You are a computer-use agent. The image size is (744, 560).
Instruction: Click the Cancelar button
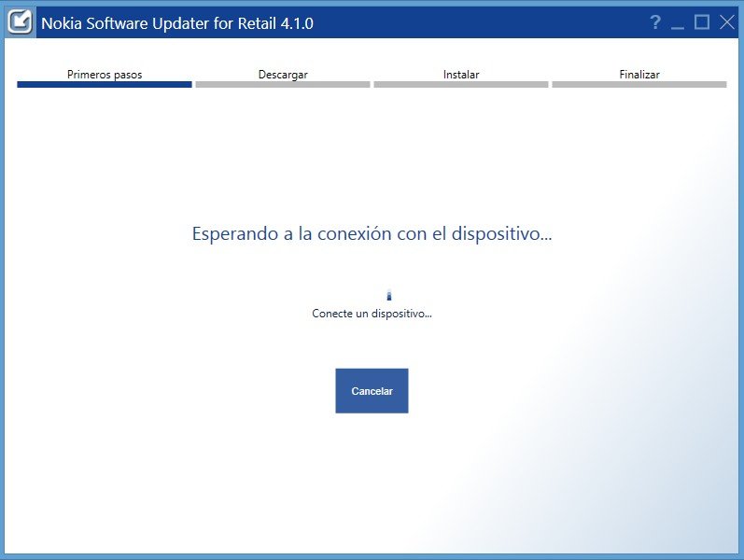click(x=372, y=390)
